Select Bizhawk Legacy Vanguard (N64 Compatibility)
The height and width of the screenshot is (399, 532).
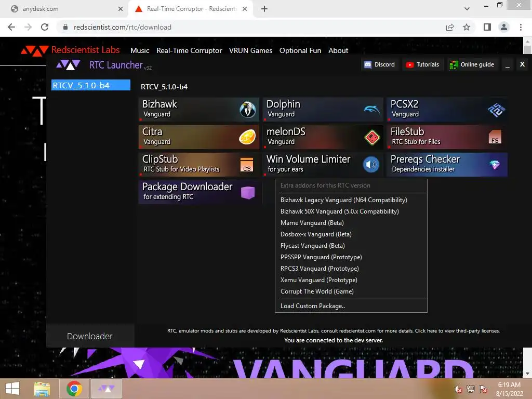coord(351,200)
